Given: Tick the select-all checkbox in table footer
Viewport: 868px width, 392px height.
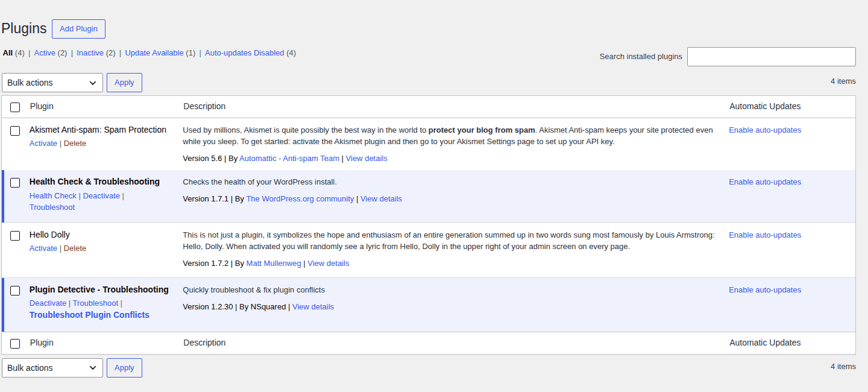Looking at the screenshot, I should click(x=15, y=343).
